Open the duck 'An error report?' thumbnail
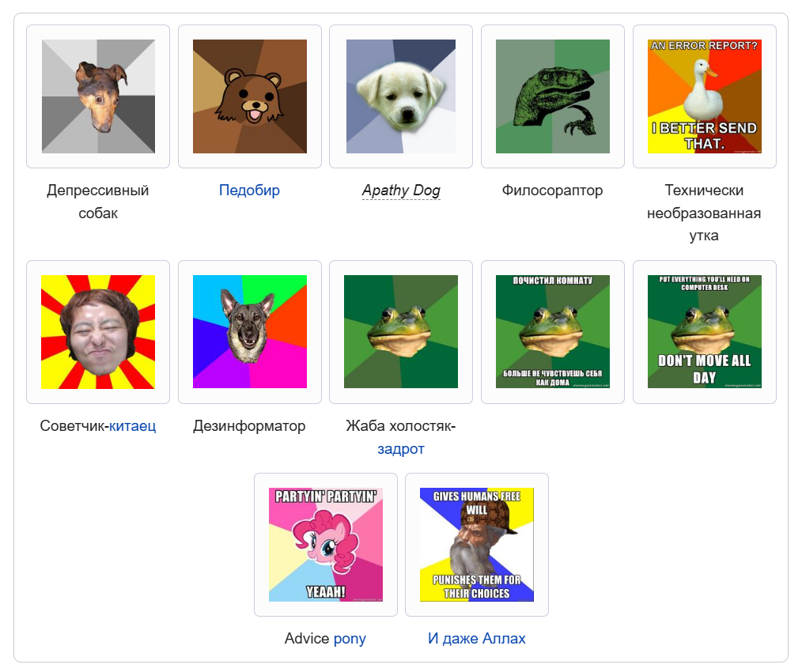The image size is (802, 672). pyautogui.click(x=704, y=96)
